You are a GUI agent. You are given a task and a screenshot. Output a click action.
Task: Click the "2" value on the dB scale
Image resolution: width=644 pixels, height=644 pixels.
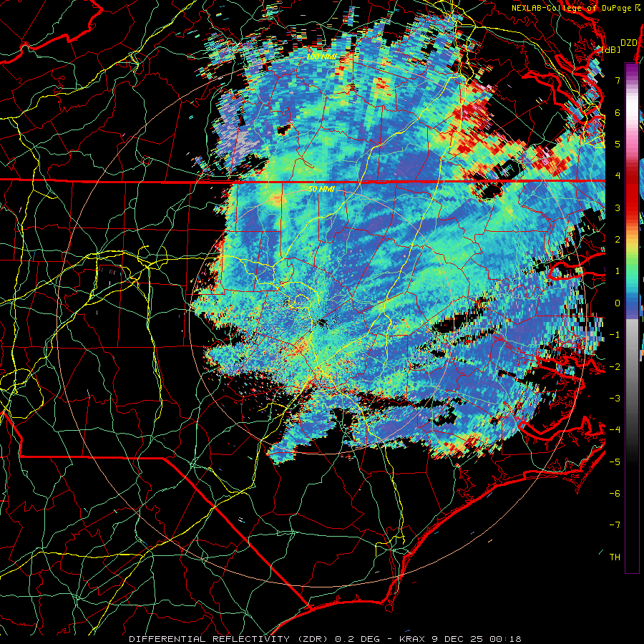618,240
